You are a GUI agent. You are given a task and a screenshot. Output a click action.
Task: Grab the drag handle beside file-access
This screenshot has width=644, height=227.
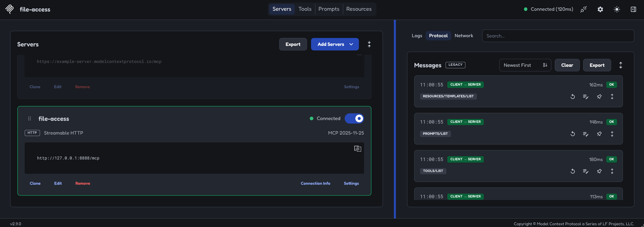[x=30, y=118]
